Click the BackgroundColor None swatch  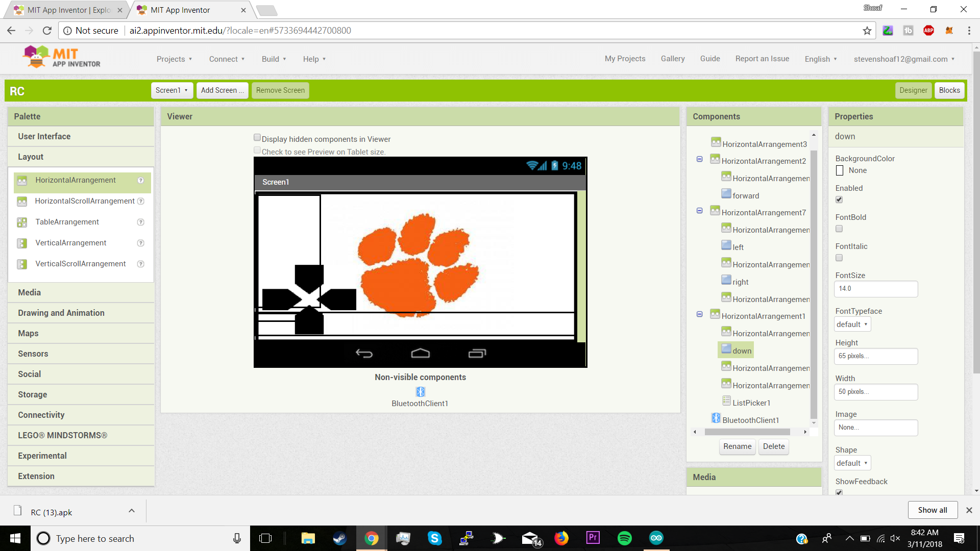click(840, 171)
